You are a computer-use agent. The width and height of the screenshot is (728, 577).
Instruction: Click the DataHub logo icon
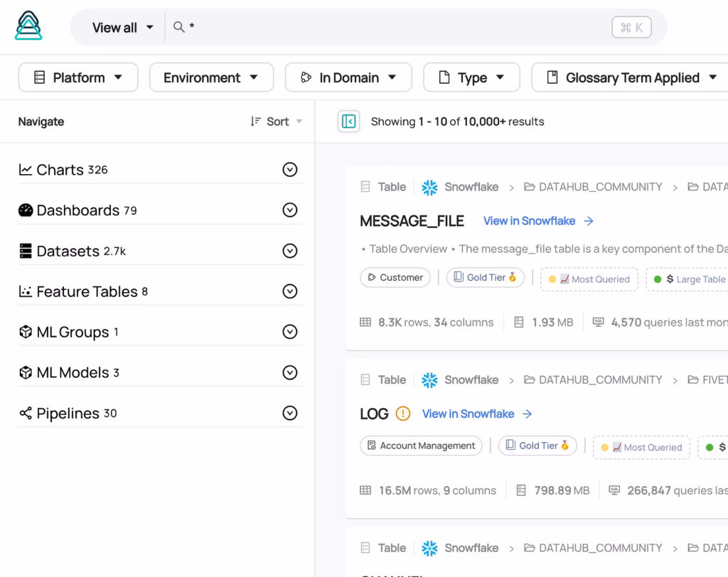pyautogui.click(x=28, y=26)
